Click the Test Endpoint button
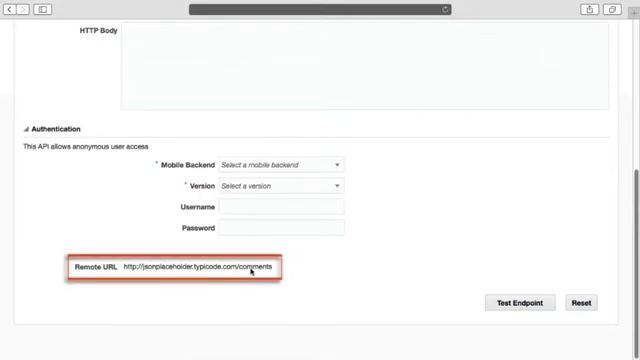Viewport: 640px width, 360px height. tap(520, 303)
